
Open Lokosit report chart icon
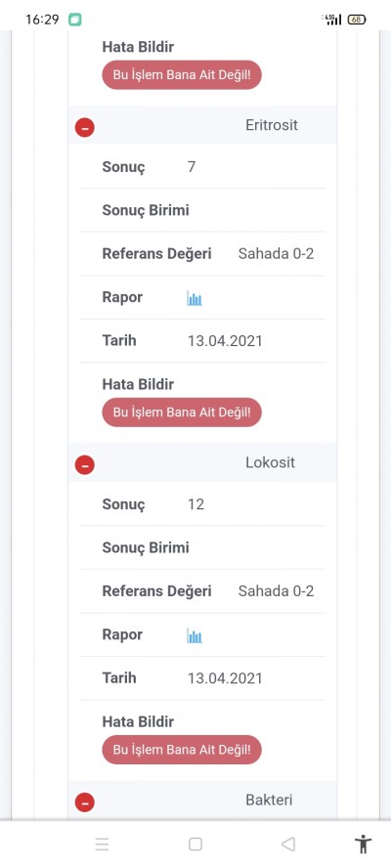coord(195,636)
